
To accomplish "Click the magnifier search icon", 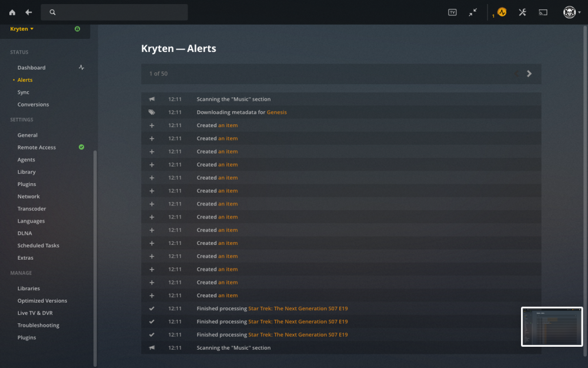I will (x=52, y=12).
